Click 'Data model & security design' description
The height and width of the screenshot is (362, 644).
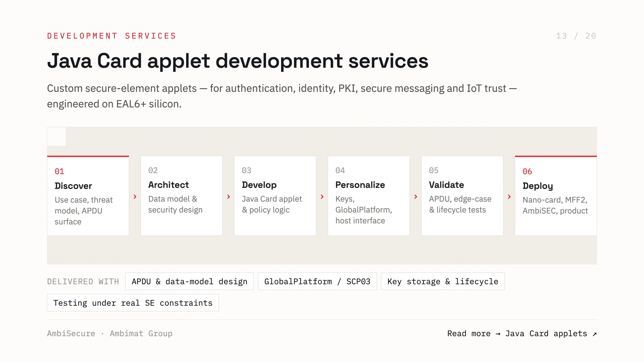(x=175, y=204)
